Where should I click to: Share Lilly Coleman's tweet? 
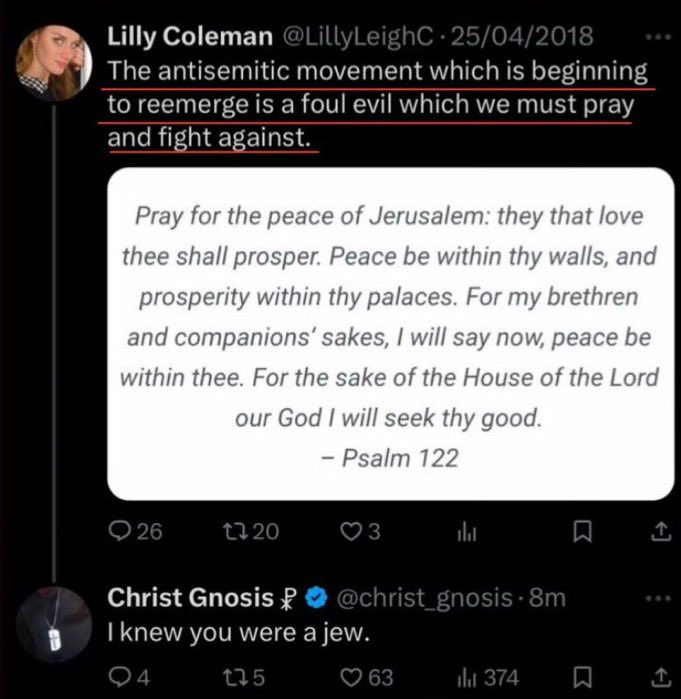pyautogui.click(x=659, y=532)
